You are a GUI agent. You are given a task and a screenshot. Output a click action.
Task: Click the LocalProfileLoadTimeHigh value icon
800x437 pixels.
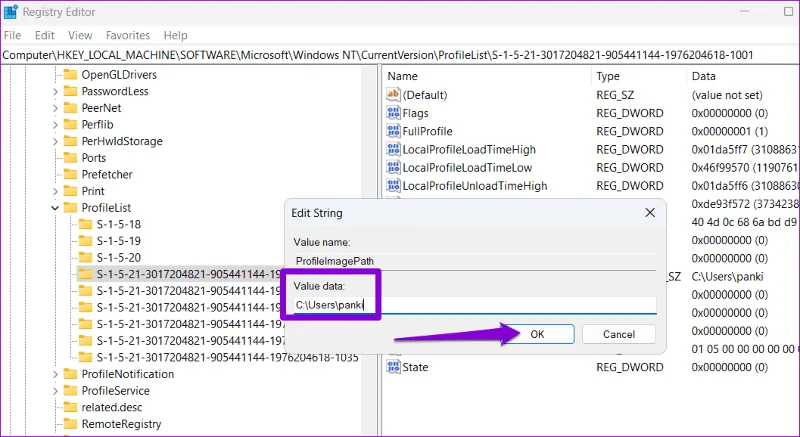tap(393, 149)
